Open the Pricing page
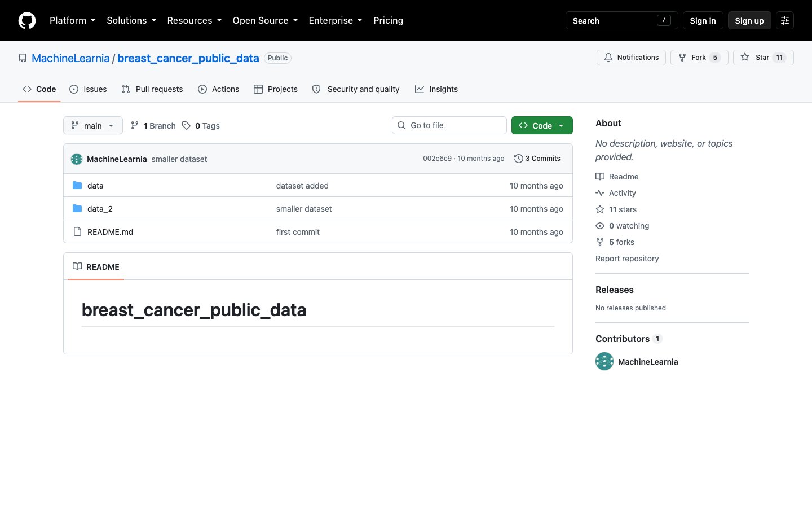The width and height of the screenshot is (812, 508). [389, 20]
